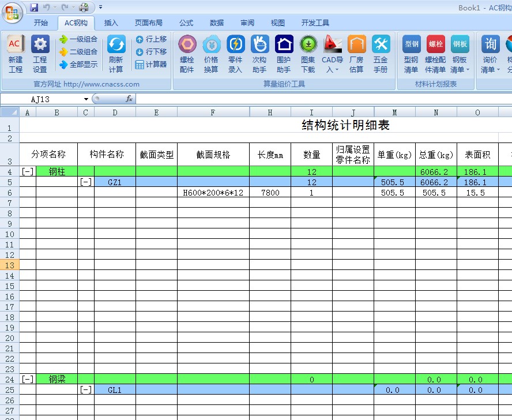This screenshot has width=512, height=420.
Task: Click the Name Box field AJ13
Action: pyautogui.click(x=41, y=99)
